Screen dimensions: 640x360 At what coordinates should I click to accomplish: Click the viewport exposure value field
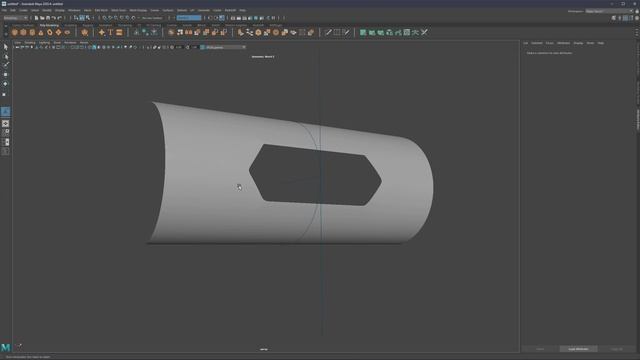[178, 47]
